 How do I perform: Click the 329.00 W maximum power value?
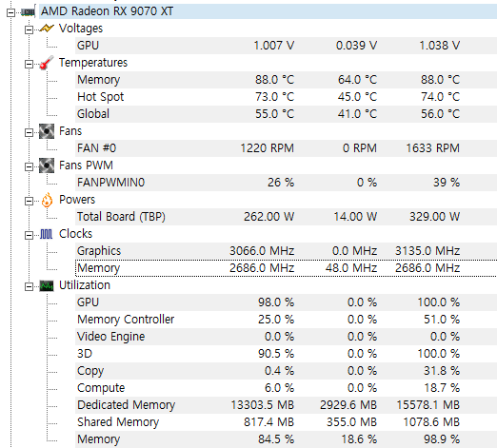434,217
